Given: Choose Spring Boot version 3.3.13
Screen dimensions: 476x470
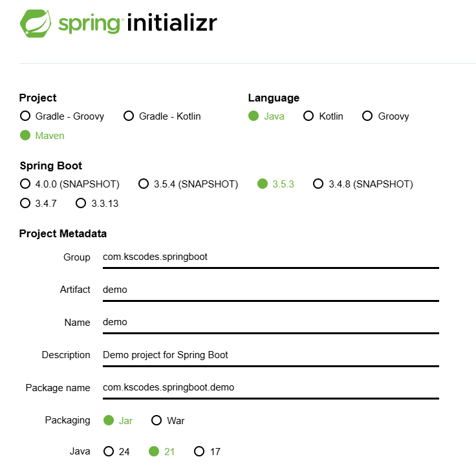Looking at the screenshot, I should tap(81, 204).
